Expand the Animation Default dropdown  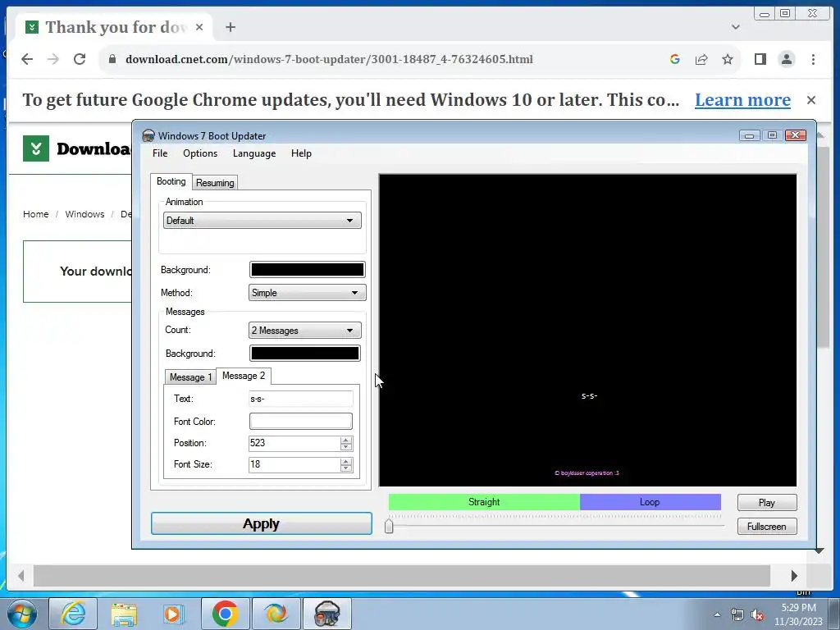262,220
